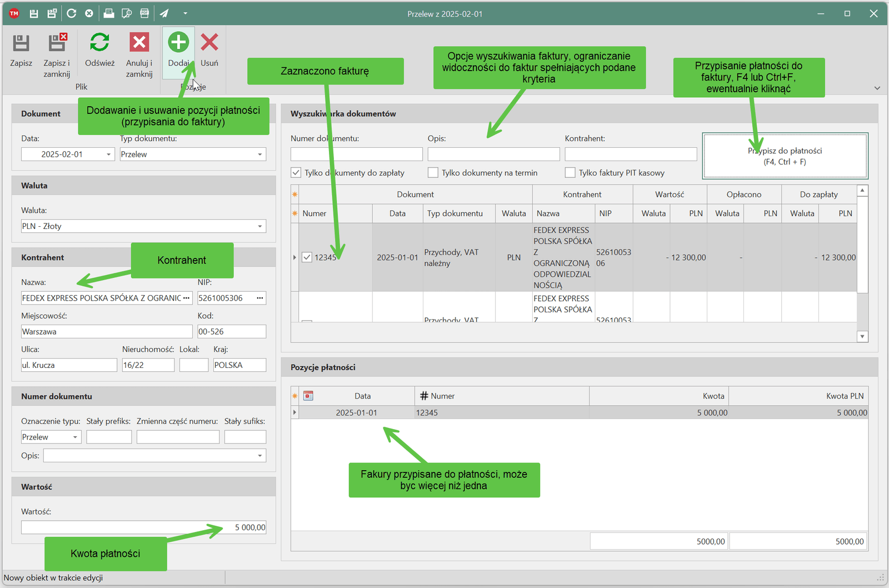Click the Zapisz save icon in ribbon
Viewport: 889px width, 588px height.
click(21, 44)
